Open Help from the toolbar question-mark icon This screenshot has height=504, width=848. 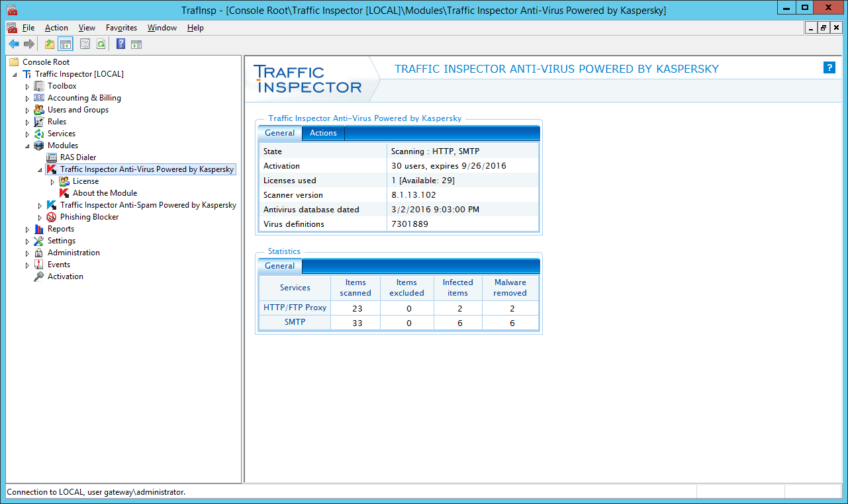(x=120, y=44)
